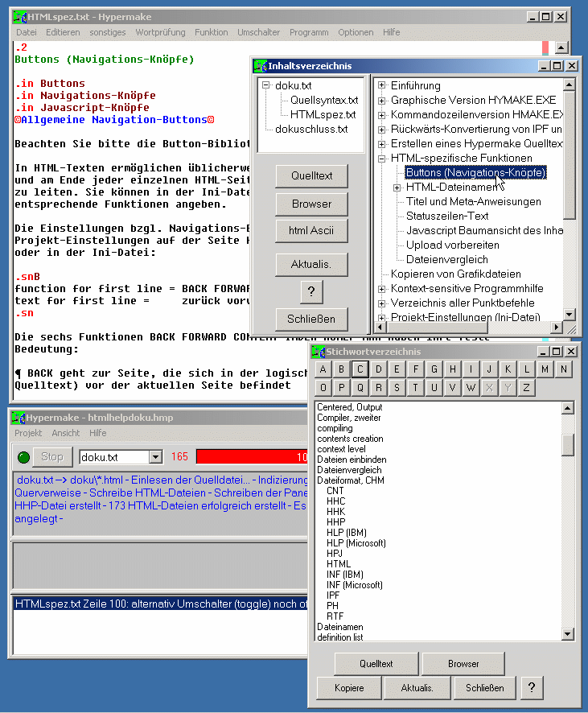Open the Projekt menu in Hypermake window
Viewport: 588px width, 713px height.
pos(28,433)
